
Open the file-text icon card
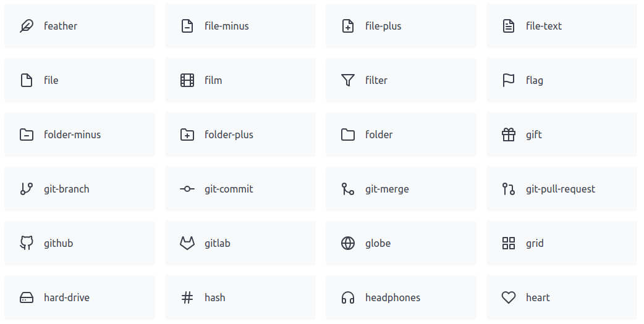pyautogui.click(x=561, y=26)
